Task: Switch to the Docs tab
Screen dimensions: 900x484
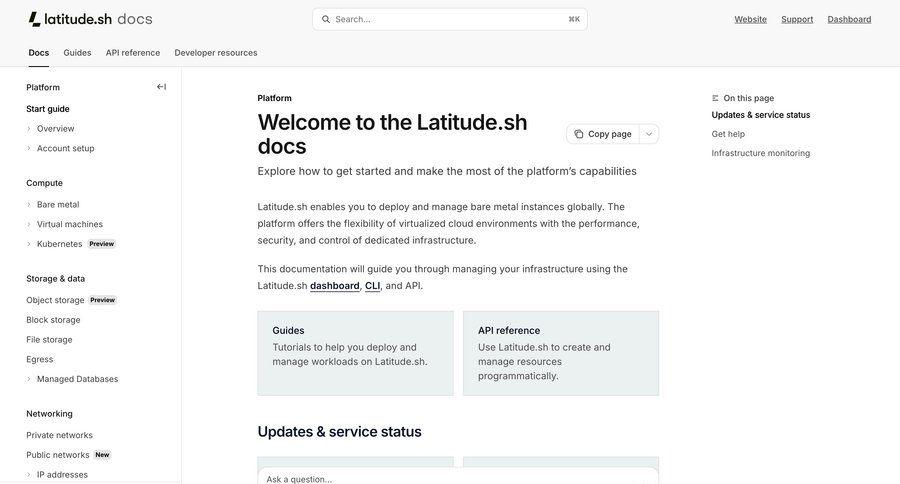Action: [x=38, y=53]
